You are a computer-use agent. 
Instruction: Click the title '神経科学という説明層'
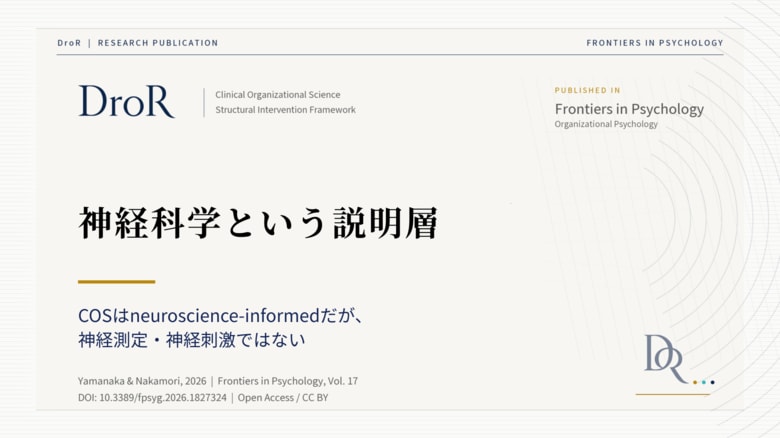click(x=258, y=223)
